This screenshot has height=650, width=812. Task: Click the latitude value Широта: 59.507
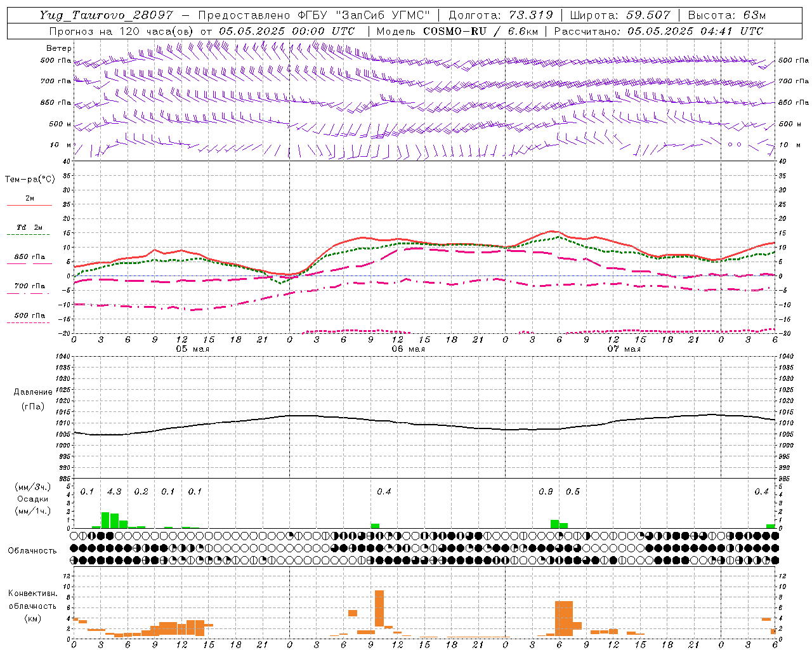[620, 15]
